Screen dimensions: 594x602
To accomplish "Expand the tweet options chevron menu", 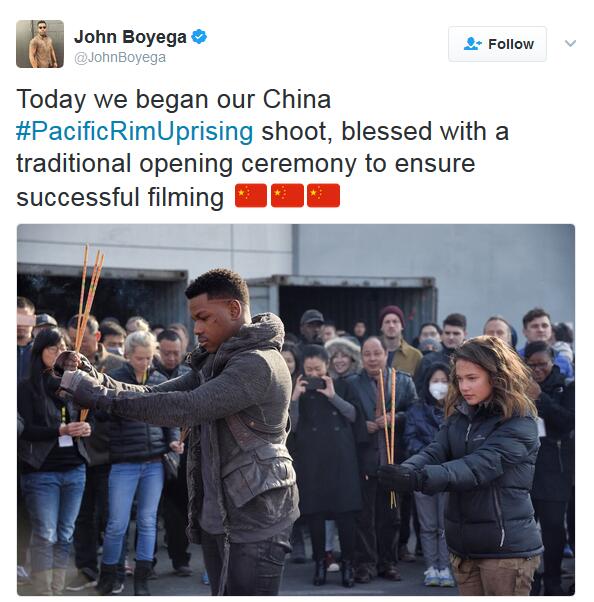I will [570, 43].
